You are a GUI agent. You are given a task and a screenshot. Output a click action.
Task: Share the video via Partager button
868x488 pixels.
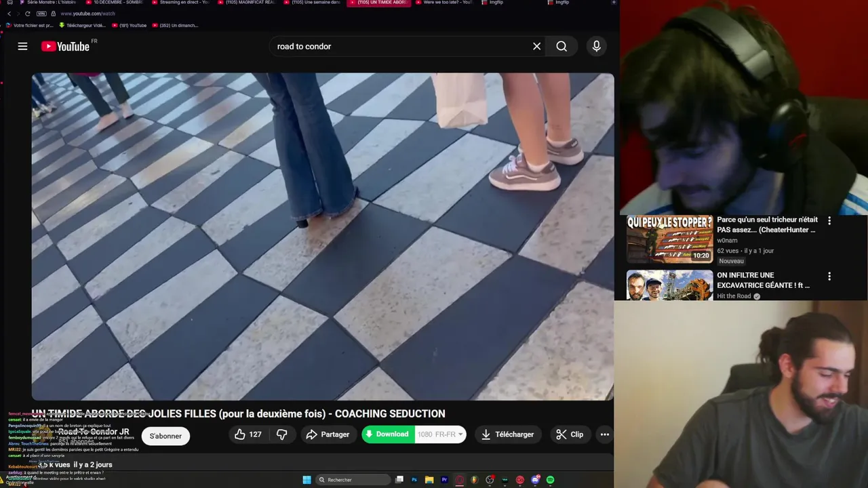click(328, 434)
